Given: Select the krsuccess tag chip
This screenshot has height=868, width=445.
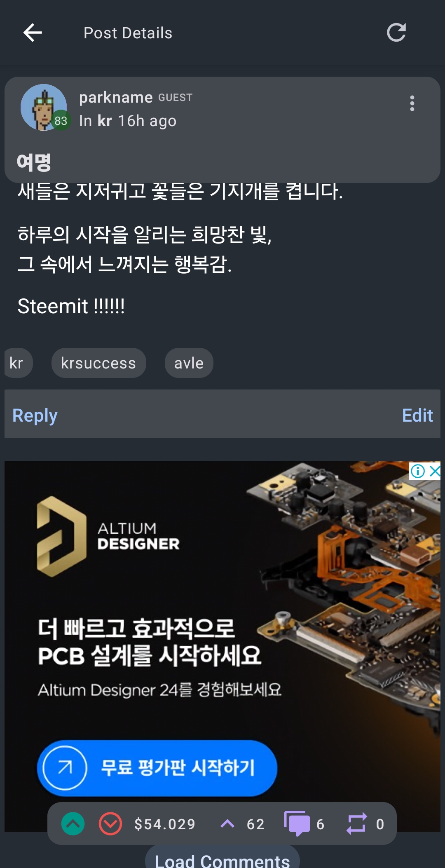Looking at the screenshot, I should [x=98, y=363].
